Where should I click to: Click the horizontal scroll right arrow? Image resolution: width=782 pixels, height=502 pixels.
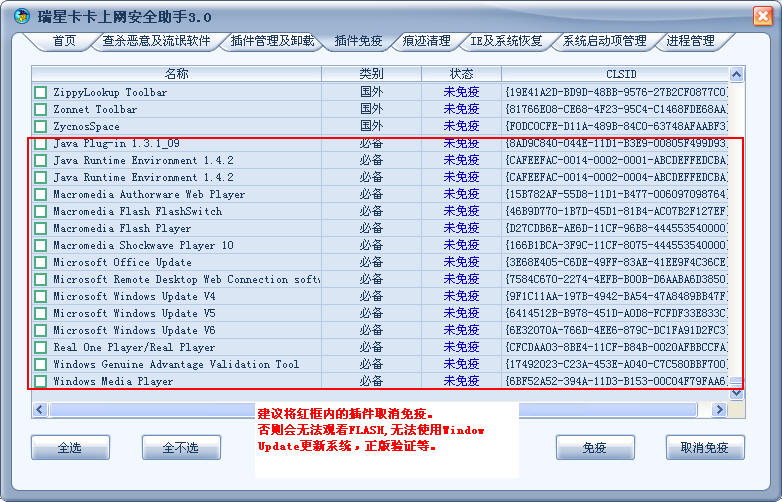(719, 410)
